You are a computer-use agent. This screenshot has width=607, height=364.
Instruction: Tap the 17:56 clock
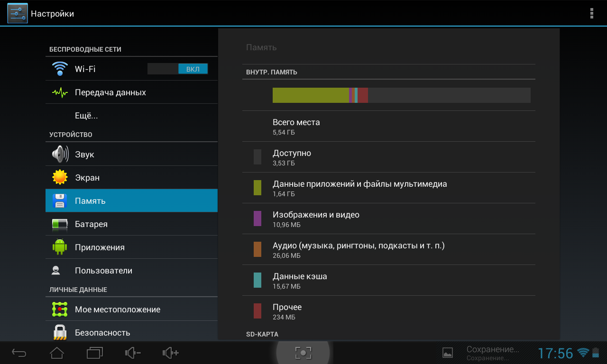[555, 353]
